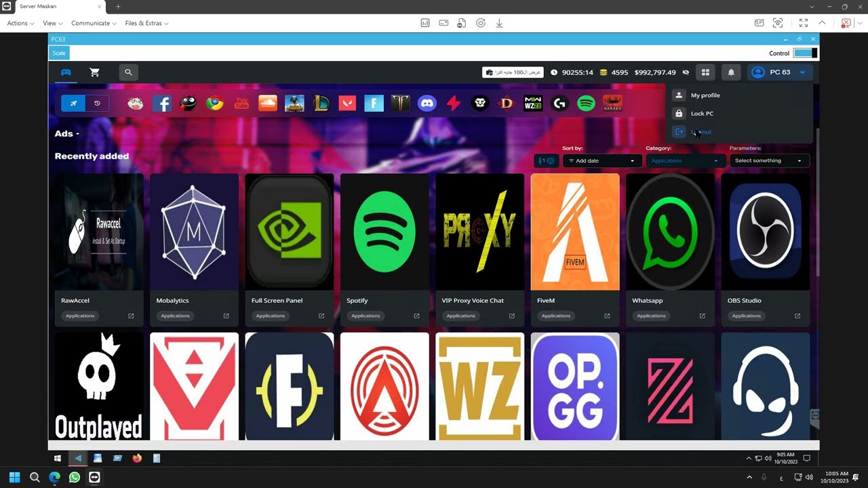The image size is (868, 488).
Task: Open the notifications bell
Action: coord(731,72)
